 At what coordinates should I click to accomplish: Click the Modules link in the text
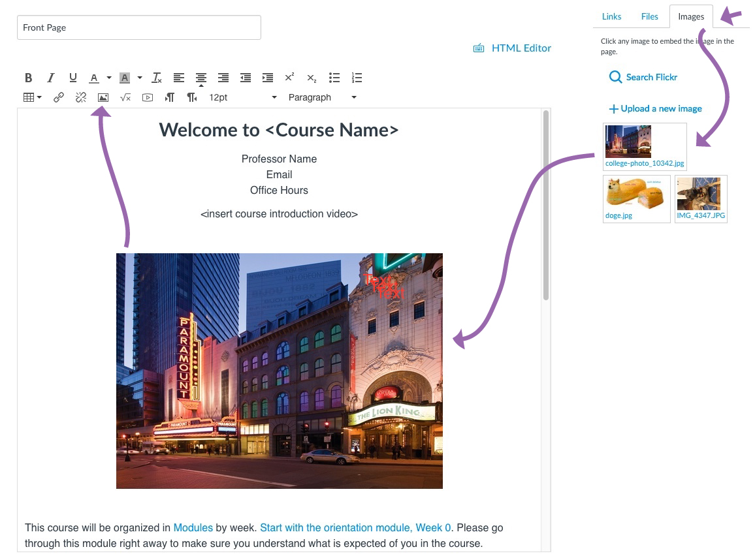pos(193,528)
